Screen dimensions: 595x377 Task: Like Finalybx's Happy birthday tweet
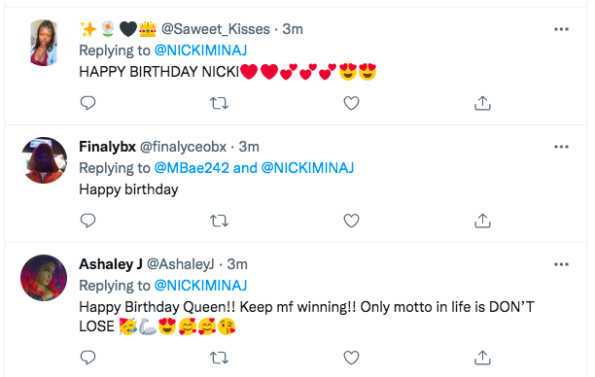tap(351, 220)
